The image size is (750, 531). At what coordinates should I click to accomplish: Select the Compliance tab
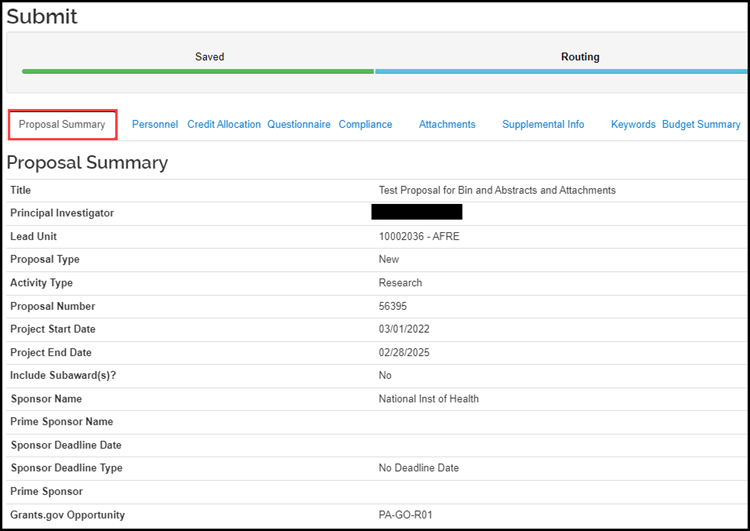365,125
